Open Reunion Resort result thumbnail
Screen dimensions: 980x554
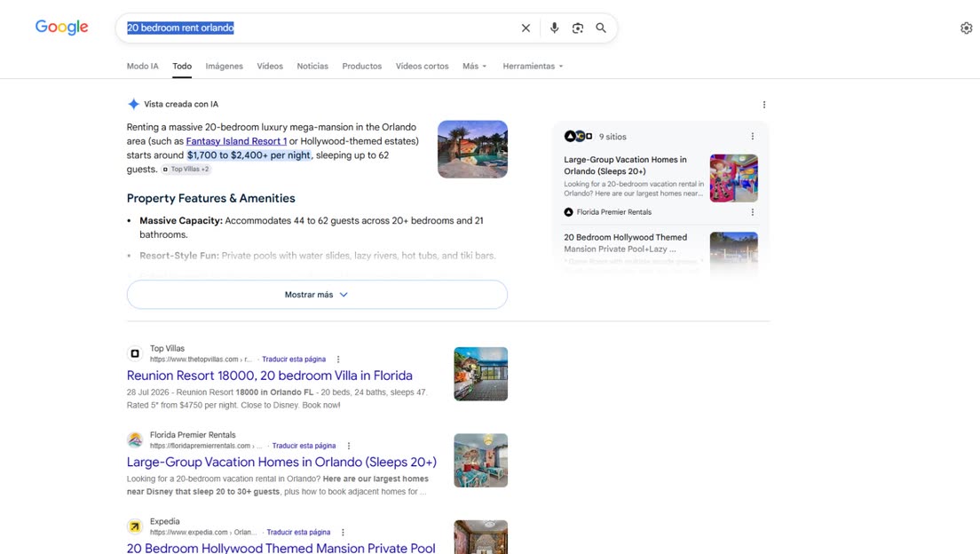(480, 374)
